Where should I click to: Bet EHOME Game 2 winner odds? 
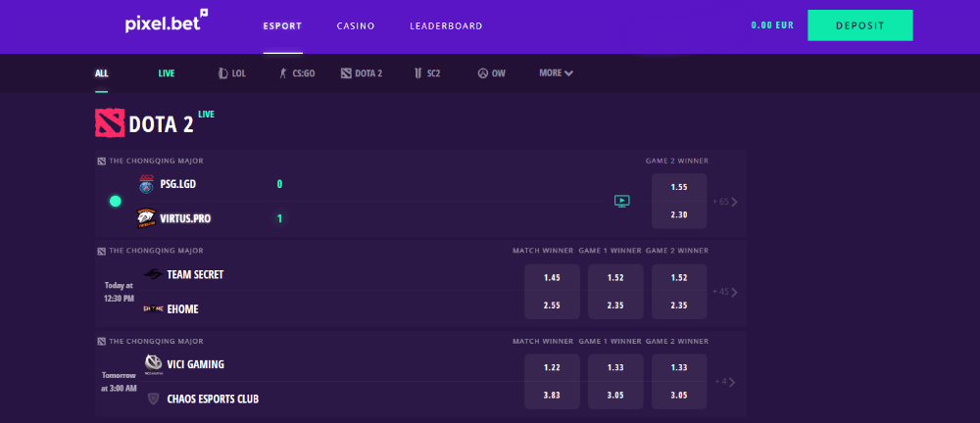pos(679,305)
